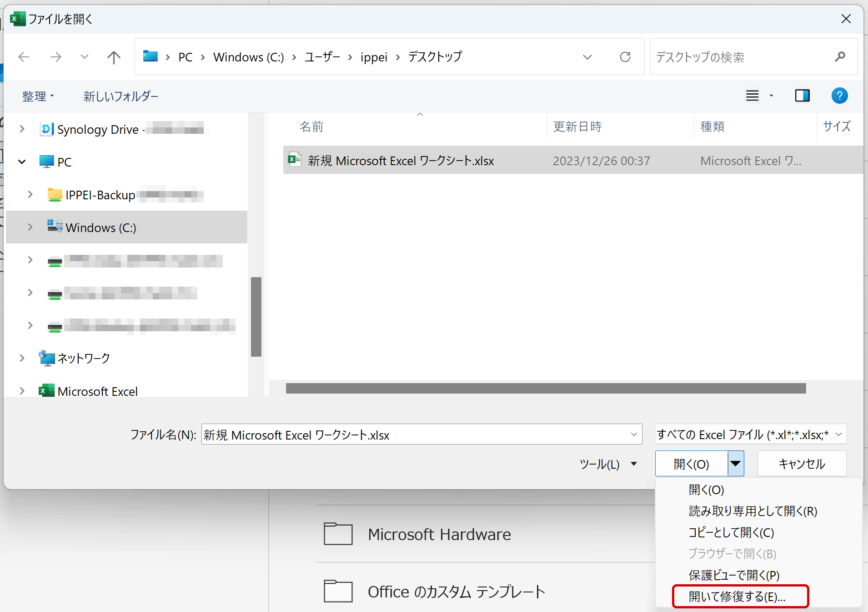Select the Excel worksheet file icon
The height and width of the screenshot is (612, 868).
point(295,160)
